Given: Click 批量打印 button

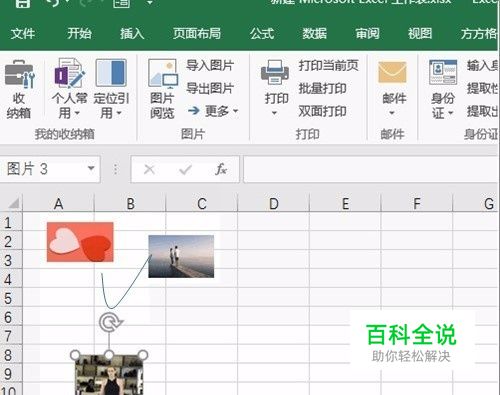Looking at the screenshot, I should point(322,88).
